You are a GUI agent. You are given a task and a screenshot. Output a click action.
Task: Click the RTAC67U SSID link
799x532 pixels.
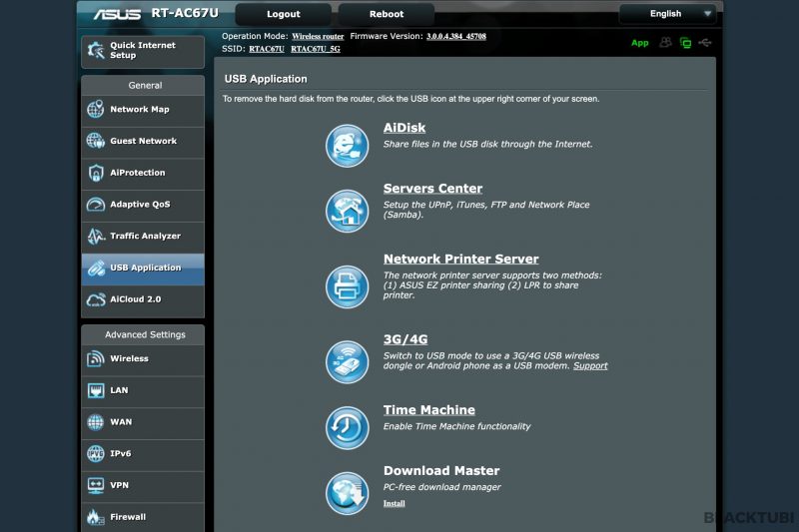point(267,49)
